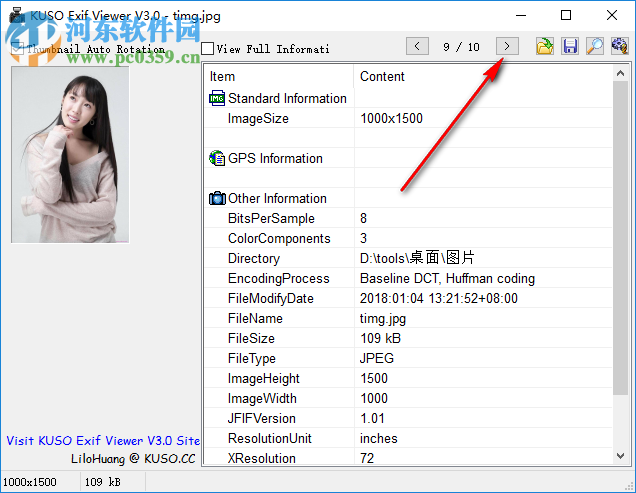This screenshot has height=493, width=636.
Task: Close the KUSO Exif Viewer window
Action: click(x=612, y=15)
